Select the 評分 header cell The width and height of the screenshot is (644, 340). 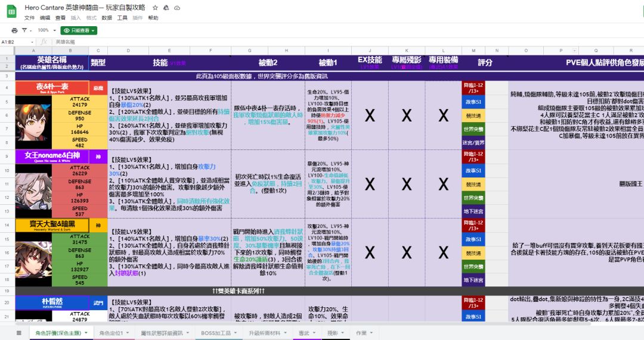(x=485, y=63)
